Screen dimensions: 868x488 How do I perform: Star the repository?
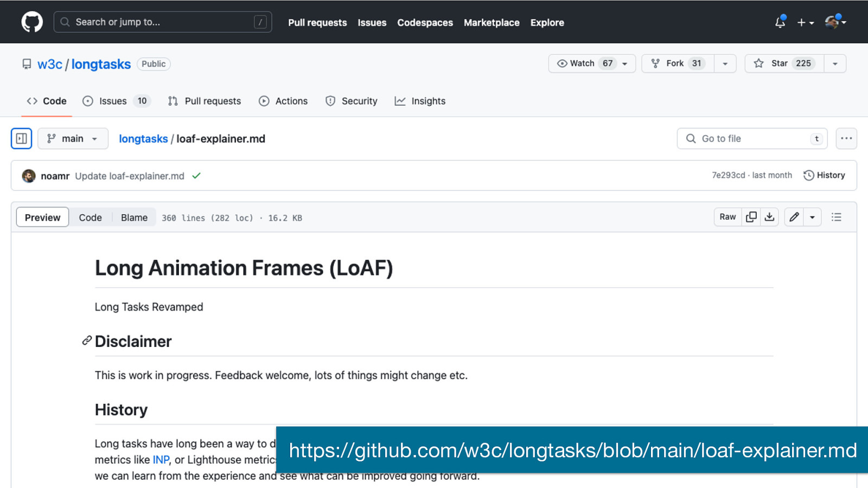tap(784, 63)
